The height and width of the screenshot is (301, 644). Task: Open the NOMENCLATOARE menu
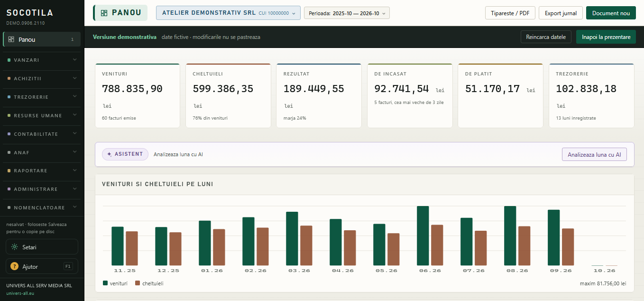pos(42,207)
